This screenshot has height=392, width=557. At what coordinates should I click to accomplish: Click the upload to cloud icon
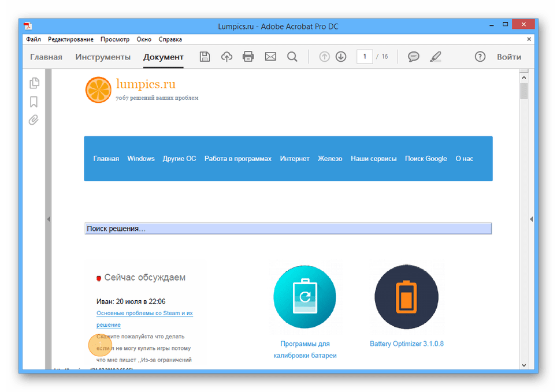pyautogui.click(x=226, y=57)
